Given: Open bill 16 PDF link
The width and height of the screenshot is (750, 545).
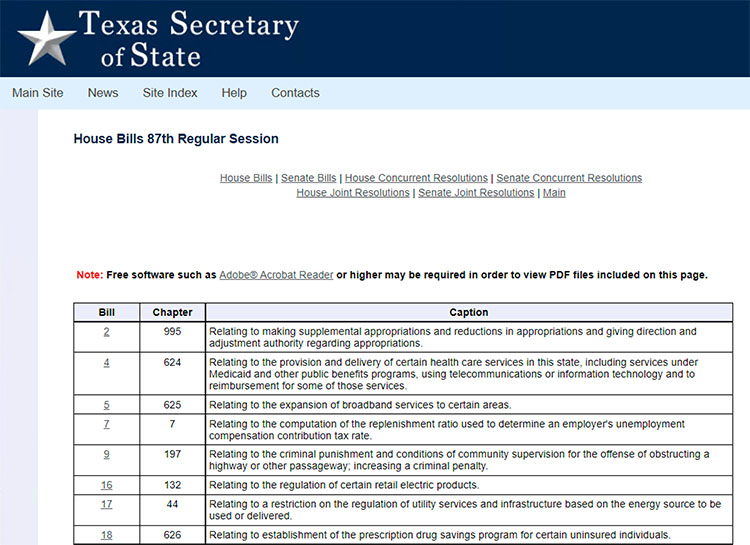Looking at the screenshot, I should pos(106,485).
